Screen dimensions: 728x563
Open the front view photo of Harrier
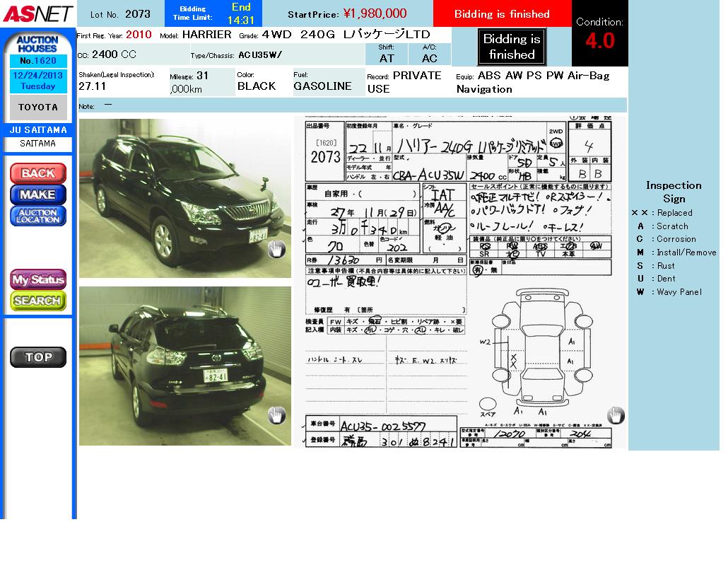(184, 198)
